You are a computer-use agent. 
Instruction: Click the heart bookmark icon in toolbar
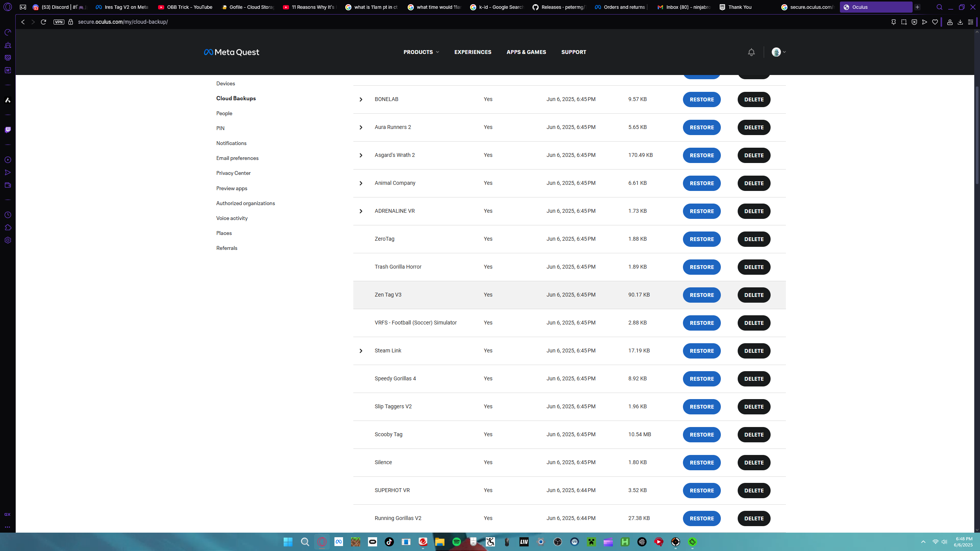click(935, 22)
